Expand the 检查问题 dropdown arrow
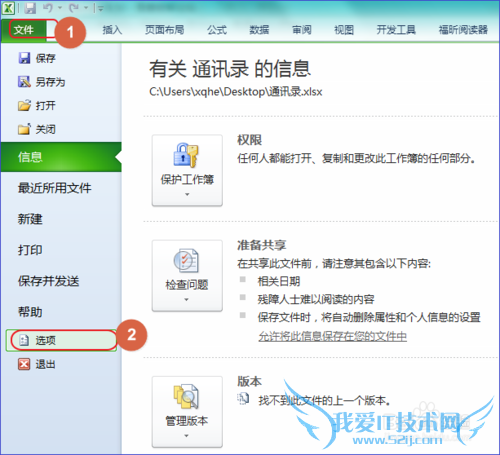This screenshot has width=500, height=455. tap(187, 299)
